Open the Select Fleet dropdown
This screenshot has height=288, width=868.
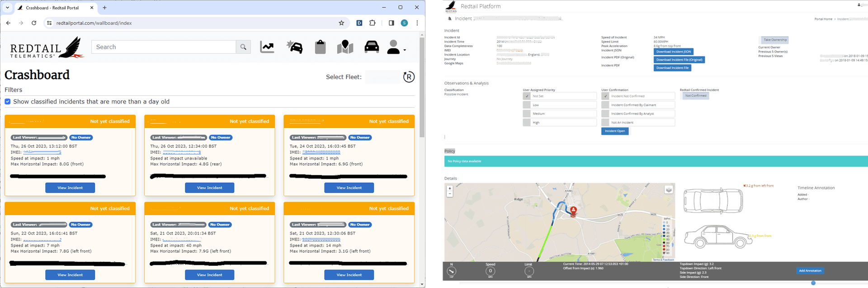[382, 77]
